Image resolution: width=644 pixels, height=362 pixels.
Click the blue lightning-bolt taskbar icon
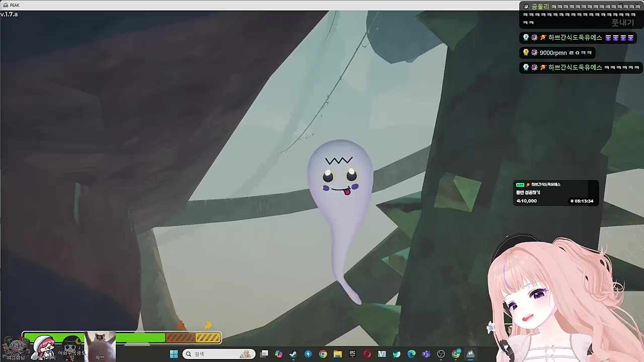(x=308, y=354)
